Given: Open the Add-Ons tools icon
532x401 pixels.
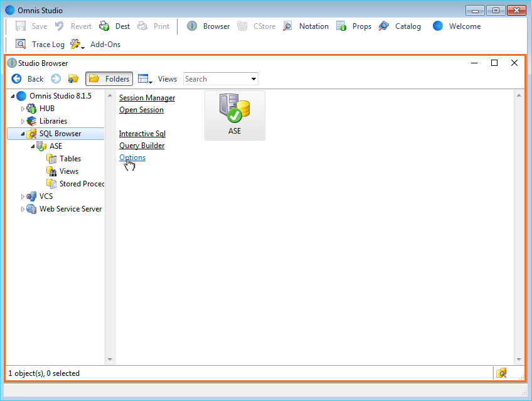Looking at the screenshot, I should point(75,44).
